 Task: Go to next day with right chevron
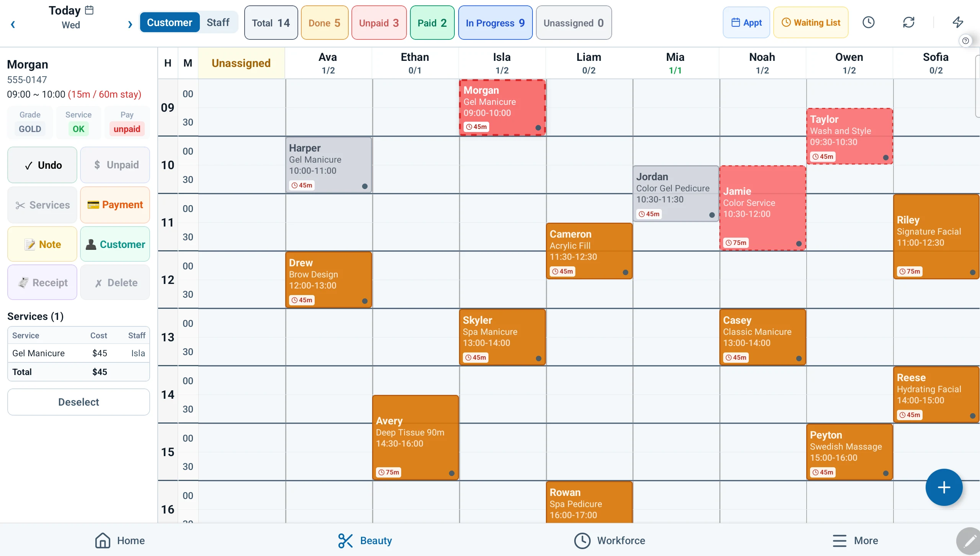tap(130, 25)
